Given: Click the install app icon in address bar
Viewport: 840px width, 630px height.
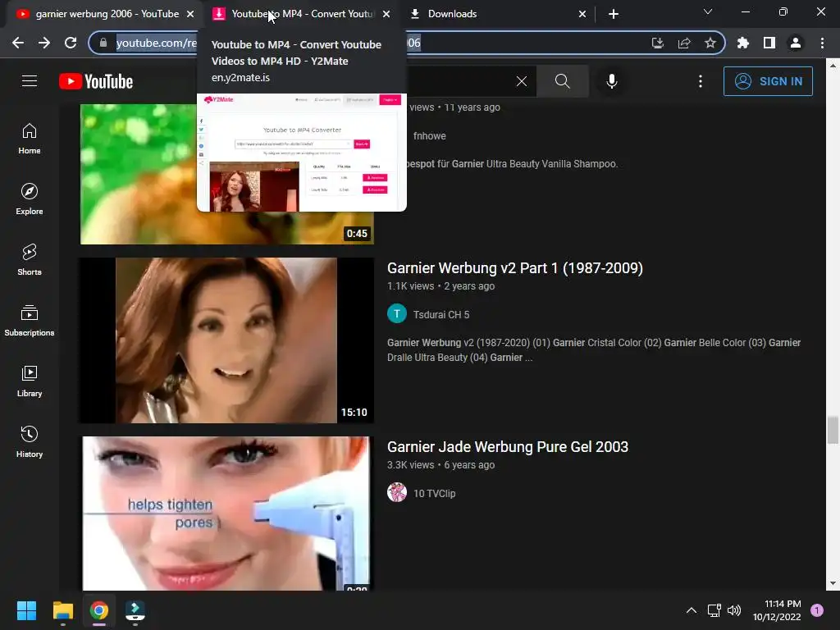Looking at the screenshot, I should pyautogui.click(x=657, y=43).
